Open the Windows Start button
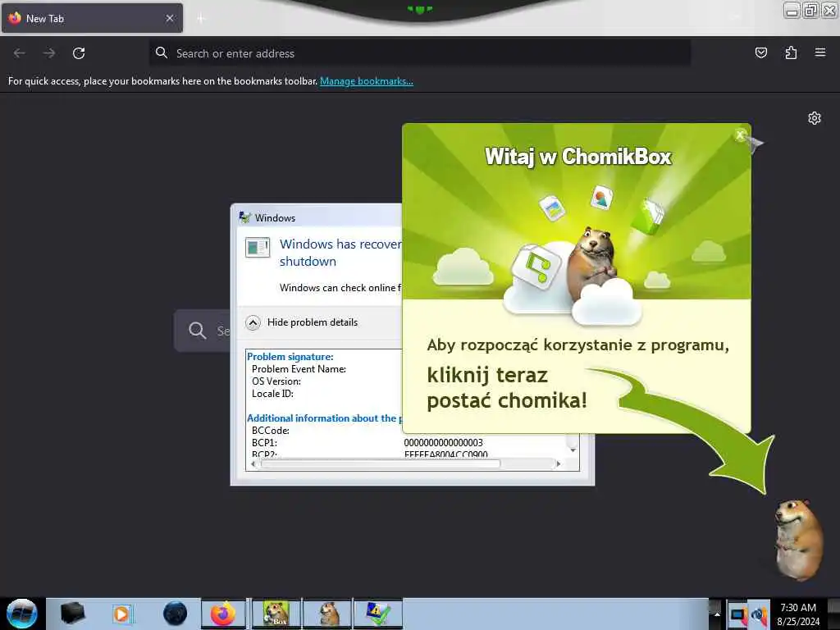Viewport: 840px width, 630px height. pyautogui.click(x=21, y=614)
